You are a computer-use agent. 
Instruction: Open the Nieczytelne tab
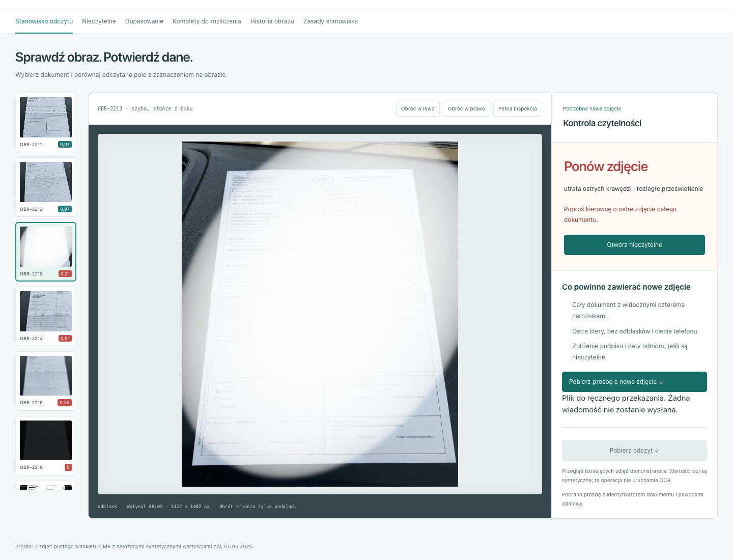pos(99,21)
